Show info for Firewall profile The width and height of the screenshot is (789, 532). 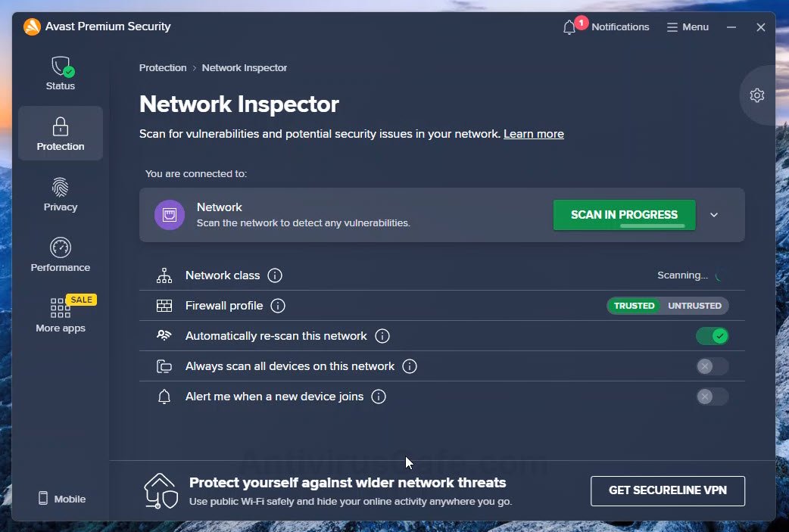(x=278, y=306)
